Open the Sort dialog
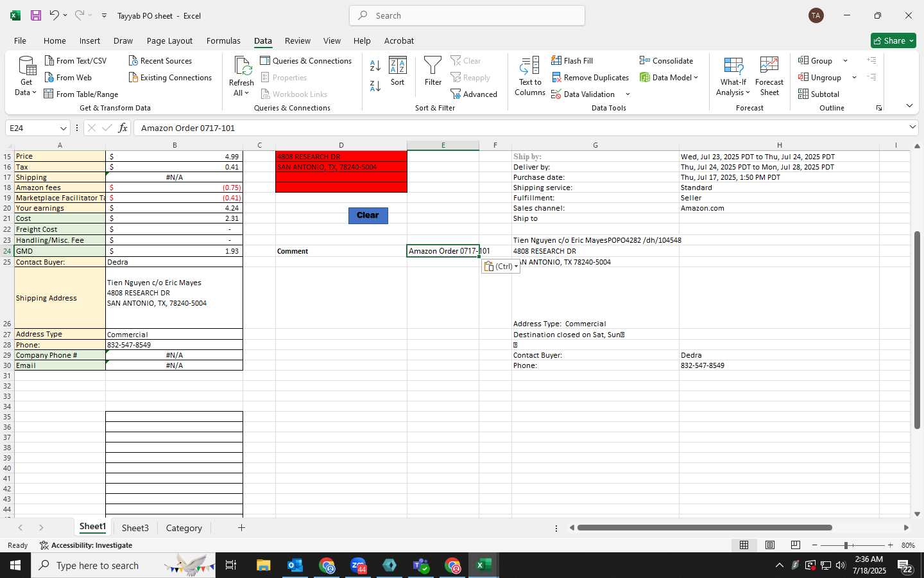The height and width of the screenshot is (578, 924). pos(398,71)
